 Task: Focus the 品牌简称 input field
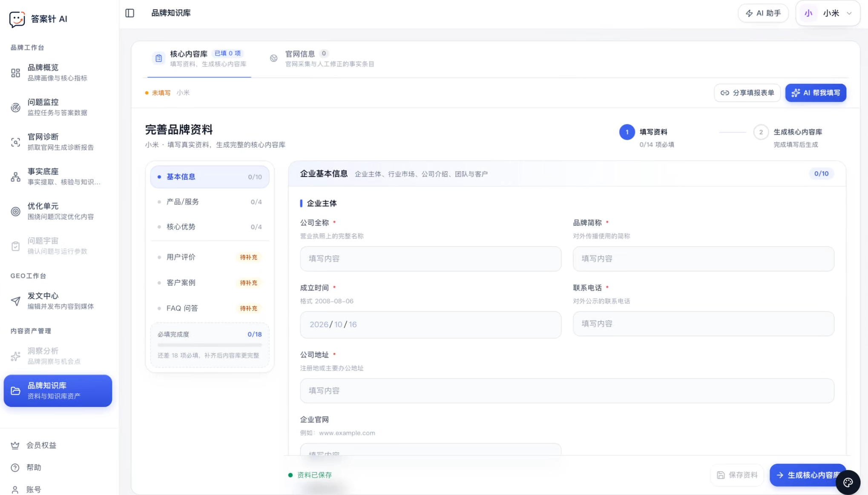(703, 259)
